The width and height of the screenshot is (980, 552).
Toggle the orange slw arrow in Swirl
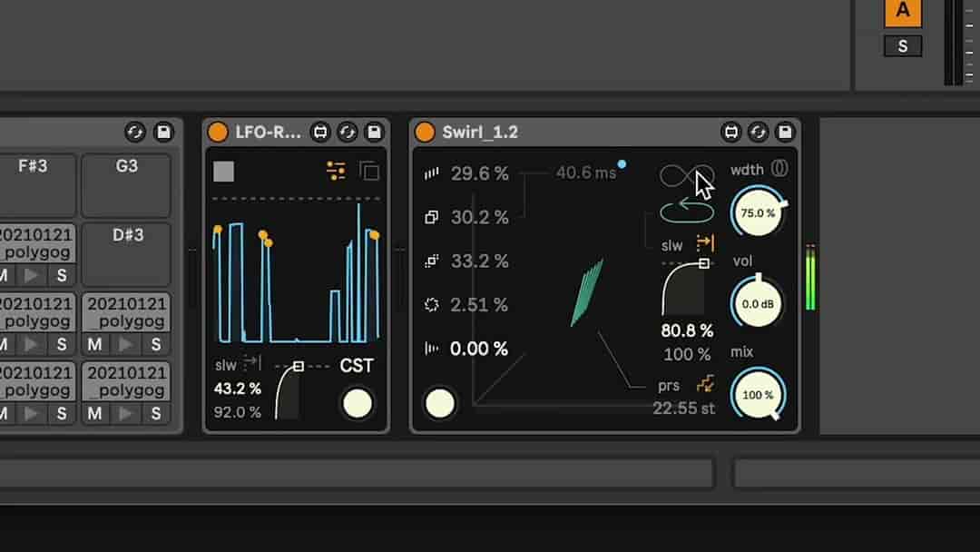(705, 243)
